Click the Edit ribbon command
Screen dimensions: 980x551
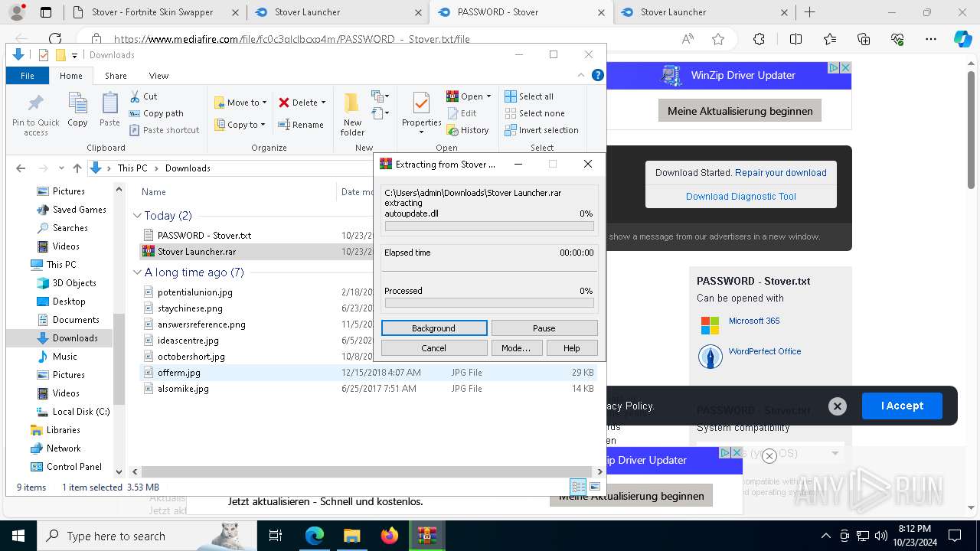pos(462,113)
